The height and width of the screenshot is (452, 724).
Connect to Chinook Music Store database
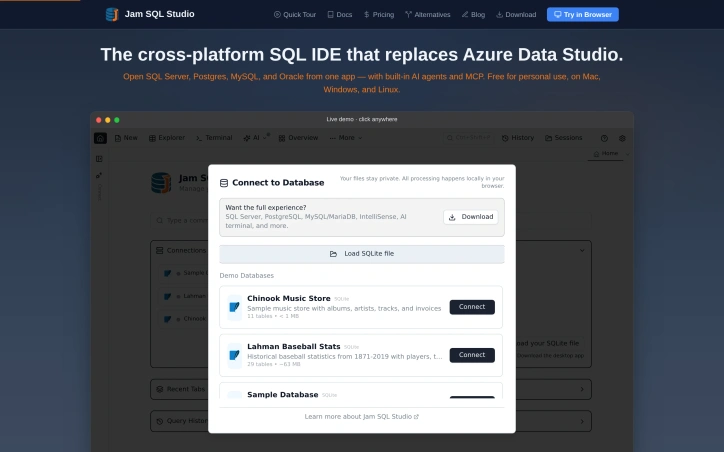[x=472, y=307]
